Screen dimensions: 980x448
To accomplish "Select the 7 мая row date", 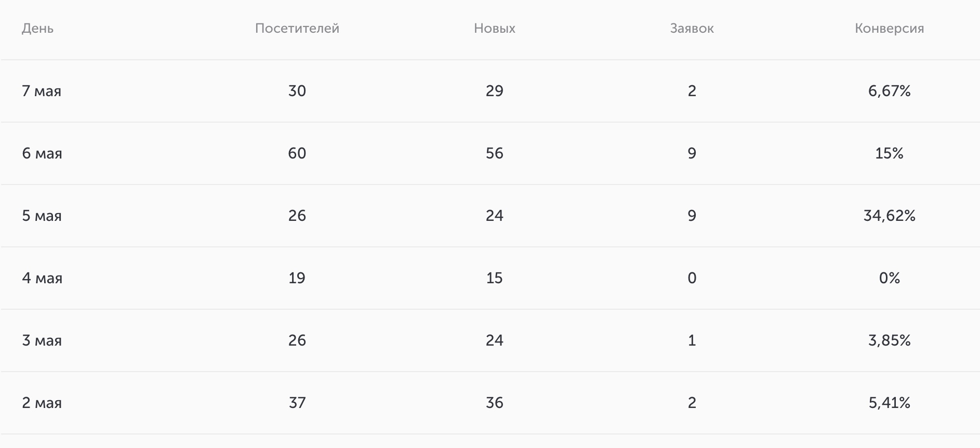I will [42, 91].
